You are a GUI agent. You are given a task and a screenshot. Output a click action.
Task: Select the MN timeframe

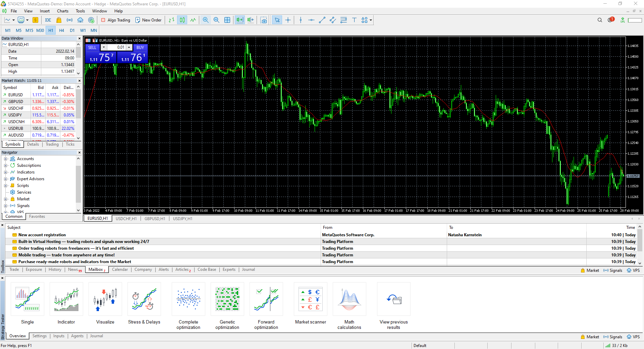(94, 30)
